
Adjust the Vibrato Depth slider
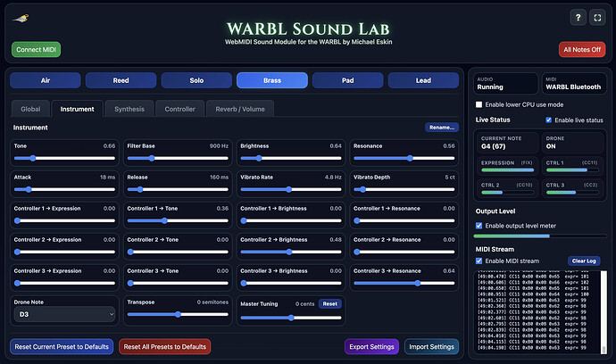click(x=404, y=189)
